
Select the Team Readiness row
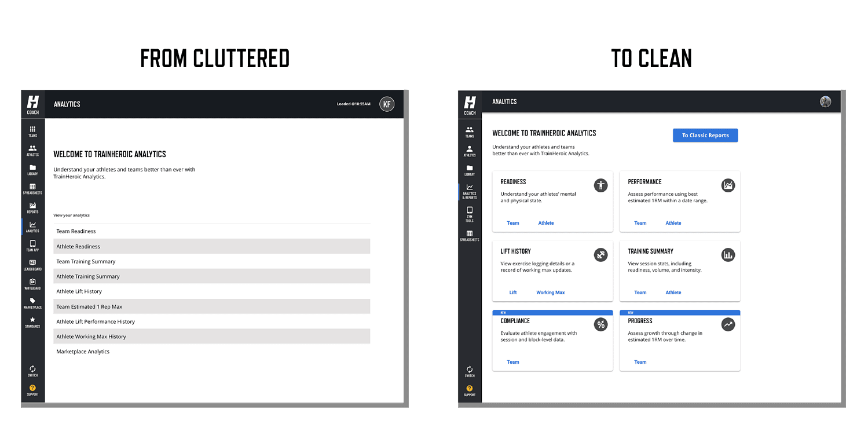coord(212,231)
